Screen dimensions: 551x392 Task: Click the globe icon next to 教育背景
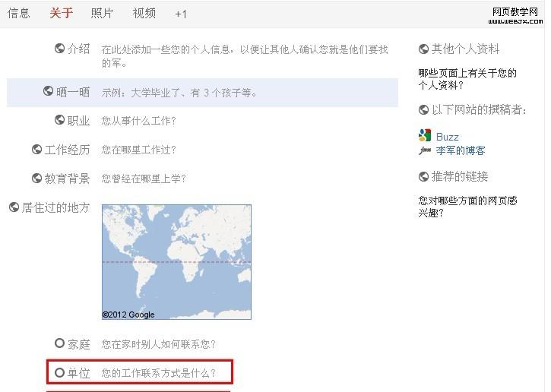(36, 178)
